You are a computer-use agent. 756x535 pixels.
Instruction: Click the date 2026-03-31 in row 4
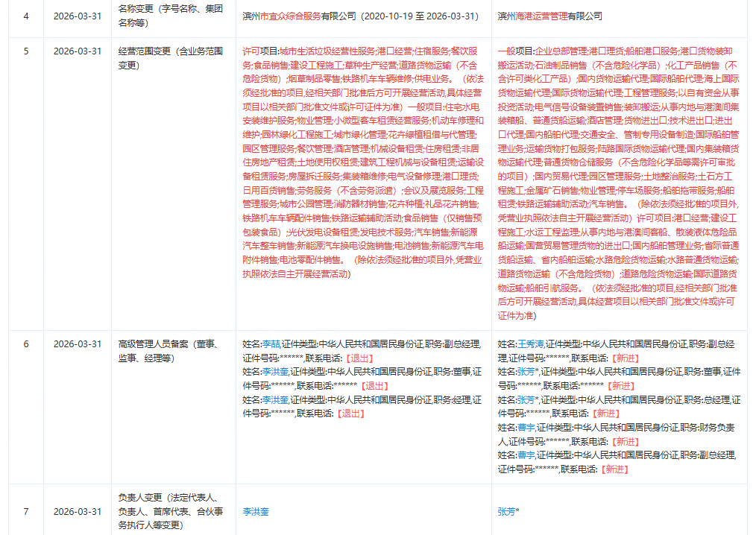[77, 16]
